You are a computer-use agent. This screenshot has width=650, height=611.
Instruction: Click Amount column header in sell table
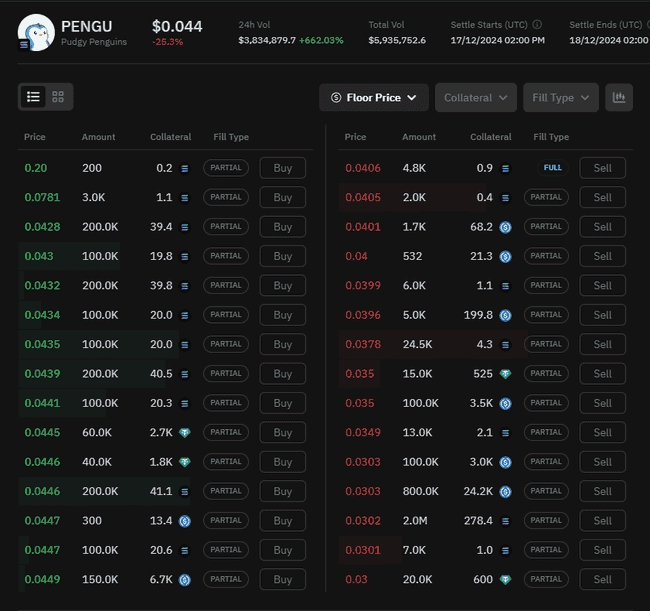419,137
